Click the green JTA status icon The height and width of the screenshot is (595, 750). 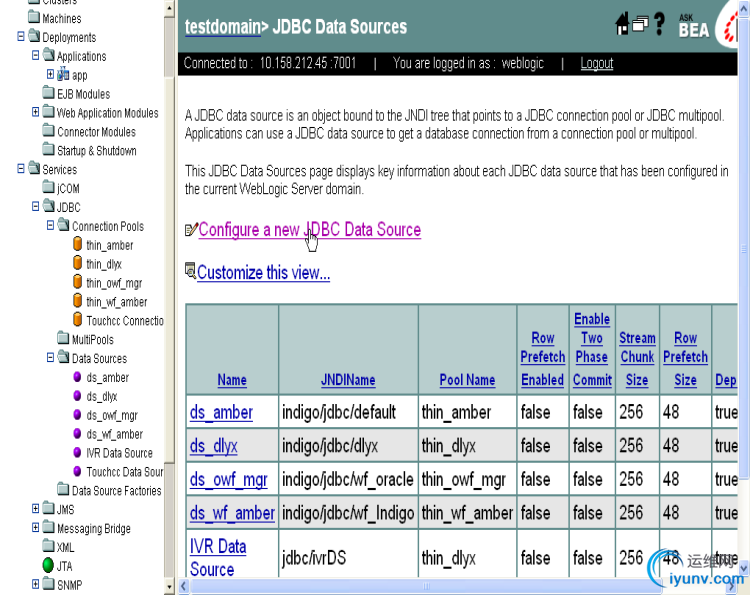pyautogui.click(x=48, y=565)
